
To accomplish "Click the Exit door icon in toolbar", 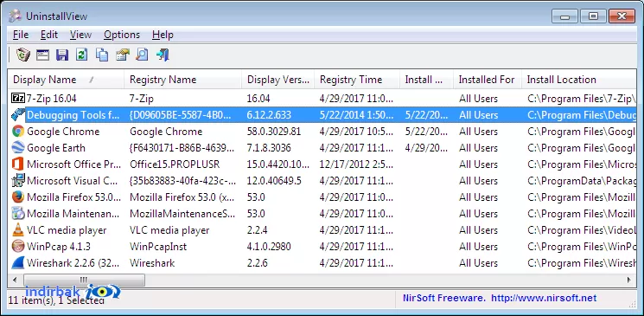I will [x=163, y=55].
